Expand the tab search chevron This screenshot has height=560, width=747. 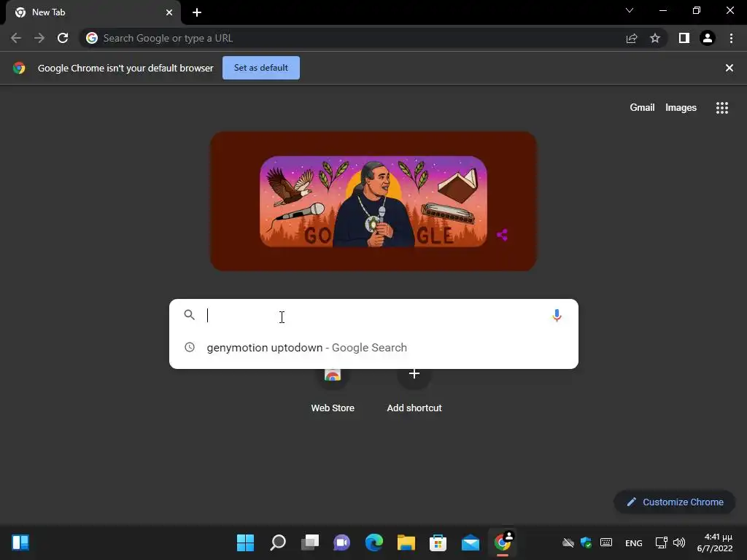[x=630, y=10]
